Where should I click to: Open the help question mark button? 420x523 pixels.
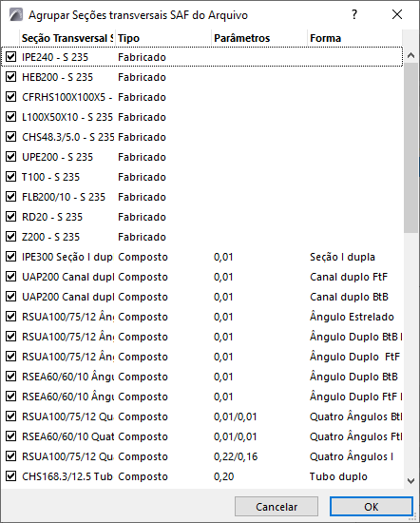click(x=354, y=14)
